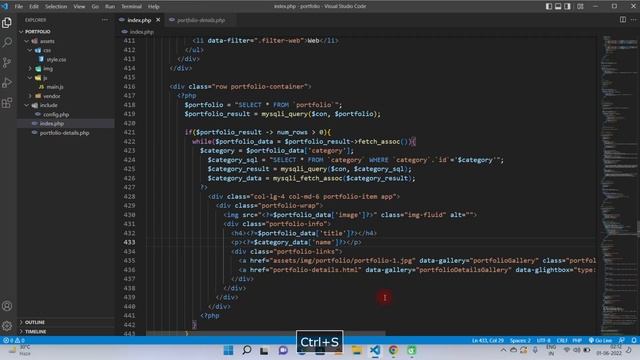Open the customize layout icon
Image resolution: width=640 pixels, height=360 pixels.
point(580,6)
